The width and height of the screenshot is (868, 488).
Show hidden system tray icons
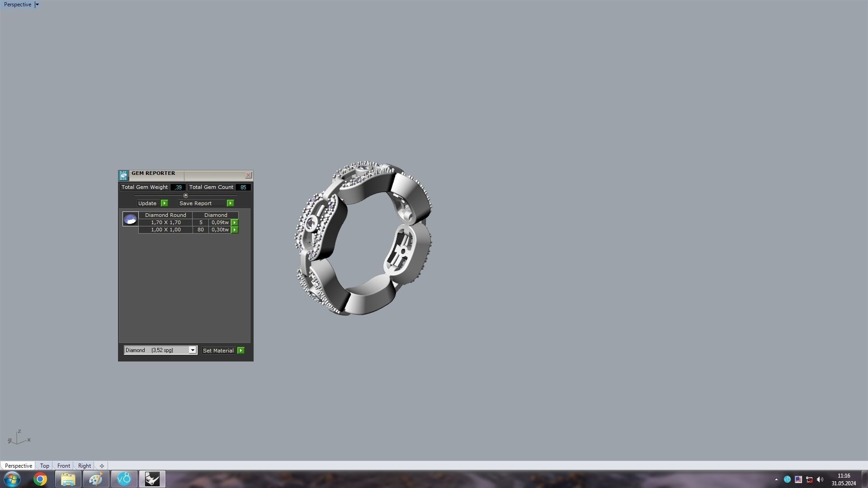tap(776, 480)
